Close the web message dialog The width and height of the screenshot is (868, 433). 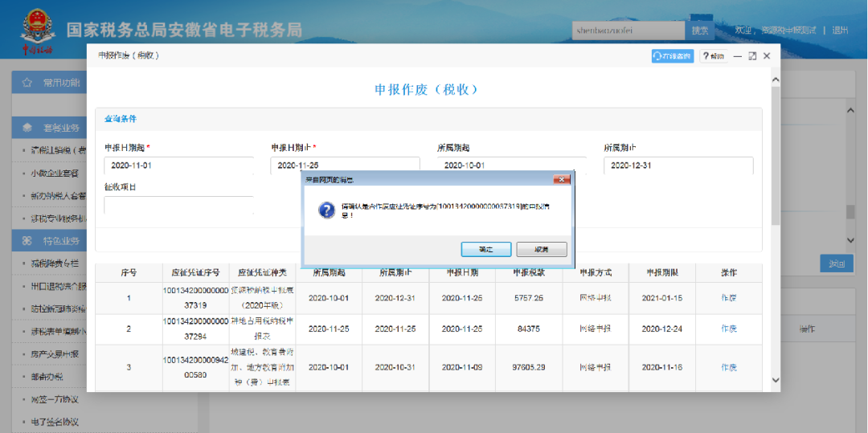tap(561, 180)
